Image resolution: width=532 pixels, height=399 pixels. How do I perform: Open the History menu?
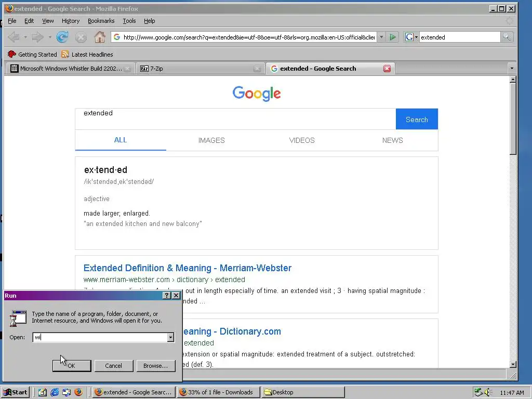tap(71, 21)
